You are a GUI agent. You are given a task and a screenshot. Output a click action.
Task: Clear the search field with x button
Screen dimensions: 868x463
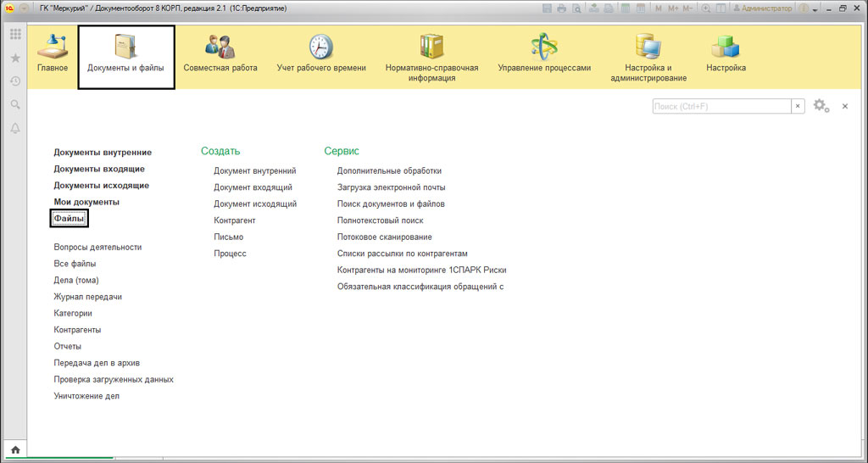click(x=798, y=106)
